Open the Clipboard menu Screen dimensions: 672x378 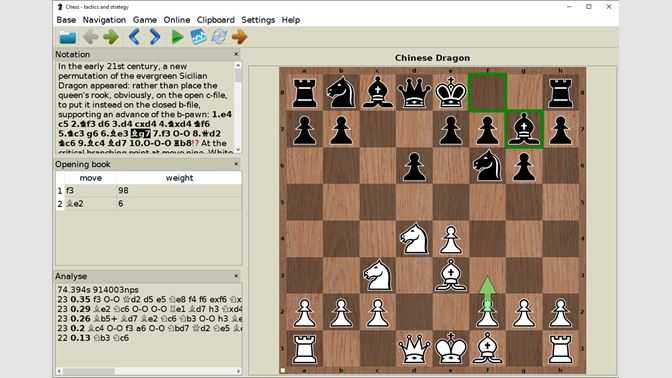pyautogui.click(x=216, y=20)
